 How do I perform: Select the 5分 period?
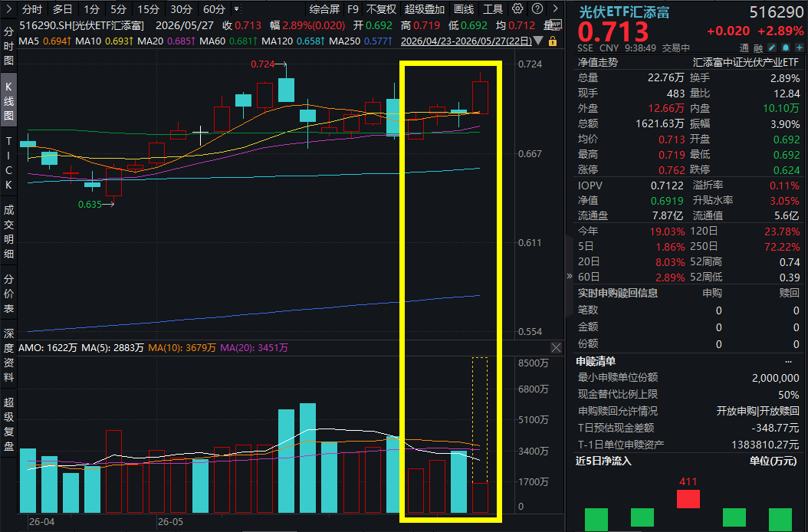click(x=118, y=9)
